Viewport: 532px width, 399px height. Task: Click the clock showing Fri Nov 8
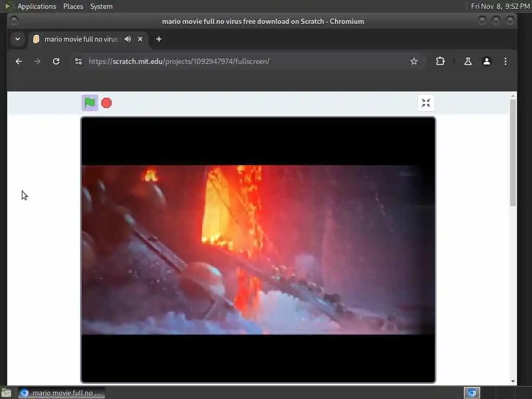(x=500, y=6)
